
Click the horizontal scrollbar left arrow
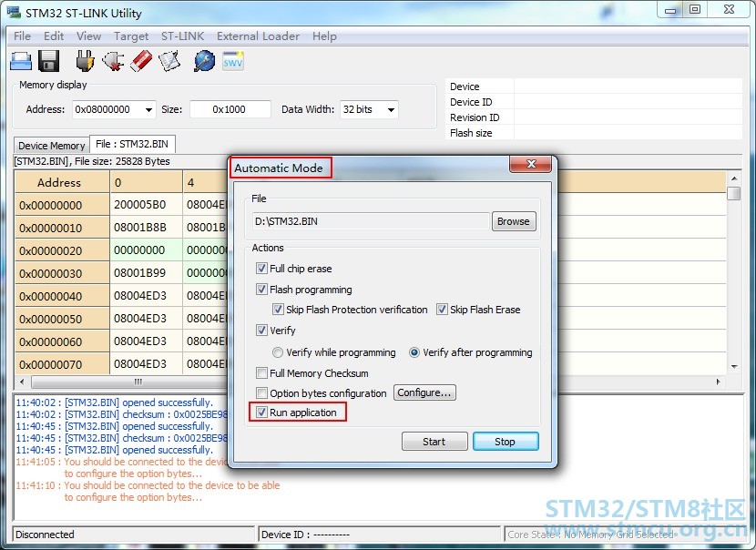(21, 382)
